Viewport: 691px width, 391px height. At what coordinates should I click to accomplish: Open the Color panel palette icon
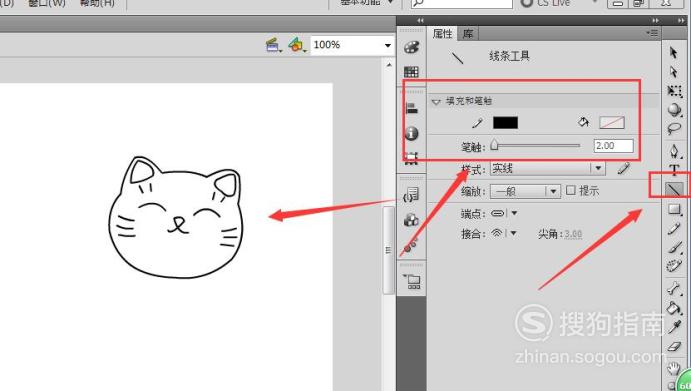[x=412, y=48]
